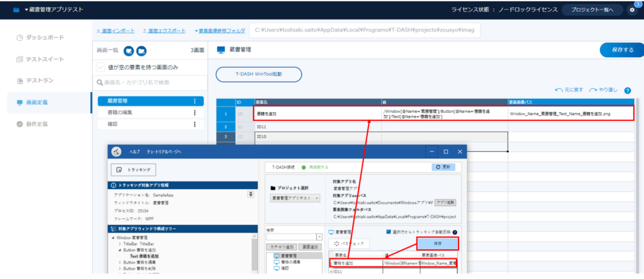Enable 値が空の要素を持つ画面のみ checkbox
This screenshot has height=279, width=644.
click(x=101, y=67)
